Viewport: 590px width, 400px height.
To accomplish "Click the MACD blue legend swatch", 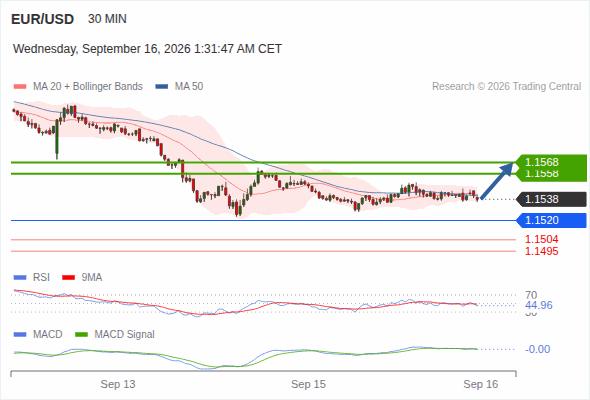I will tap(20, 335).
